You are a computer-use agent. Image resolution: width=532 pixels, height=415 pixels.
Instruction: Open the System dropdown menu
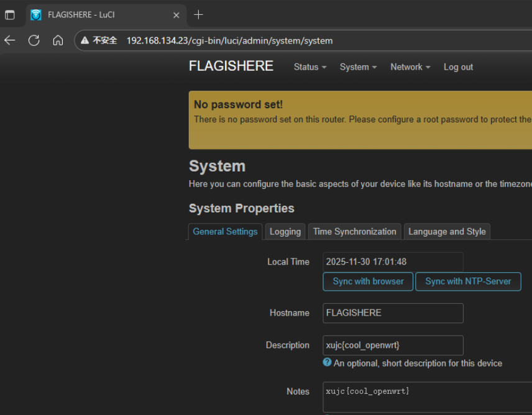tap(358, 67)
